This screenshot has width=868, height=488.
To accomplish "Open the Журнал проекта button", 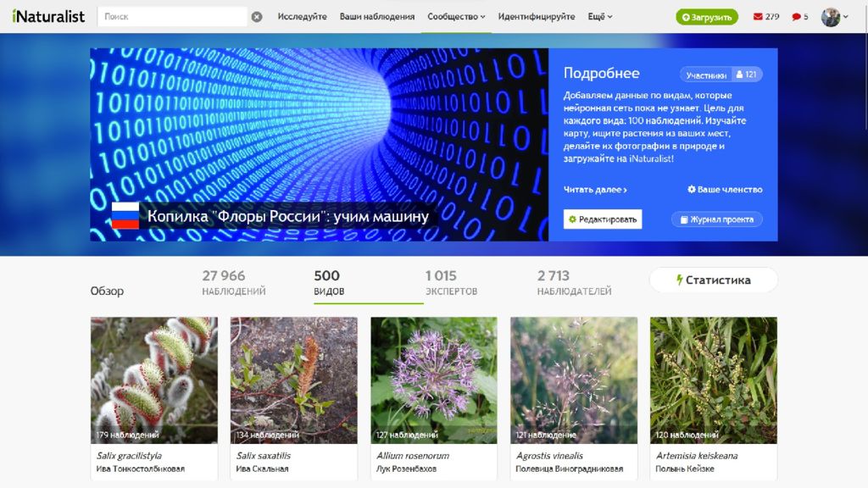I will click(717, 219).
